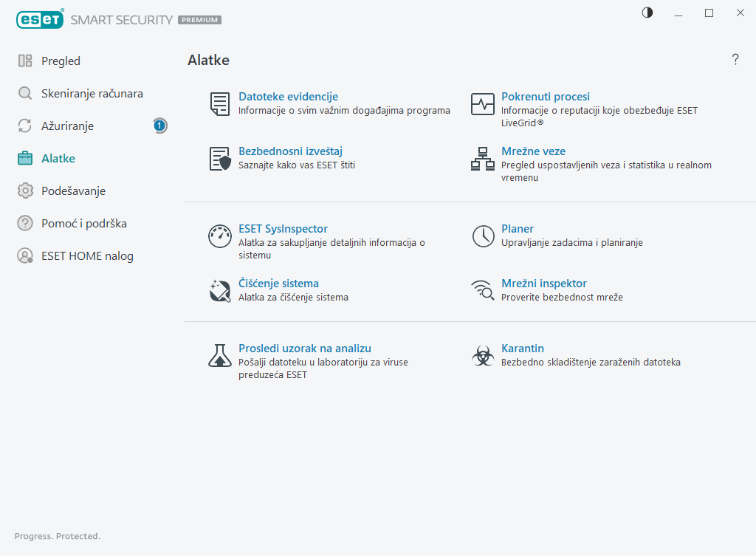Click the Mrežne veze network icon
756x556 pixels.
tap(483, 159)
